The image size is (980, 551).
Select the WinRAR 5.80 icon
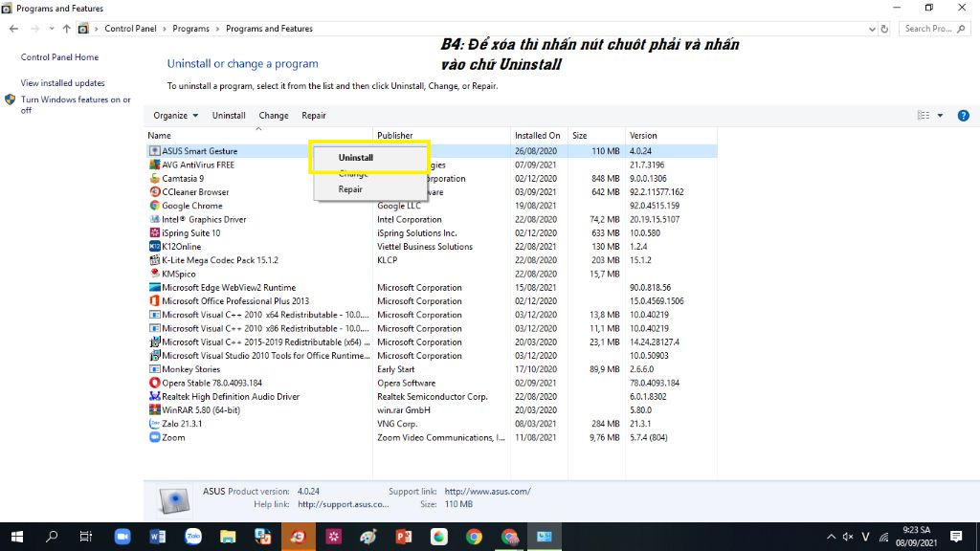coord(154,410)
